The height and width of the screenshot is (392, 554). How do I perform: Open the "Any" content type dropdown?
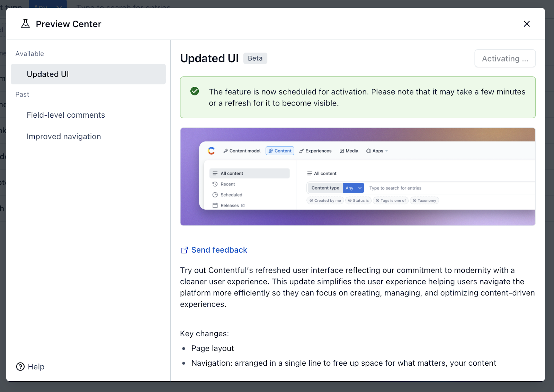(353, 188)
